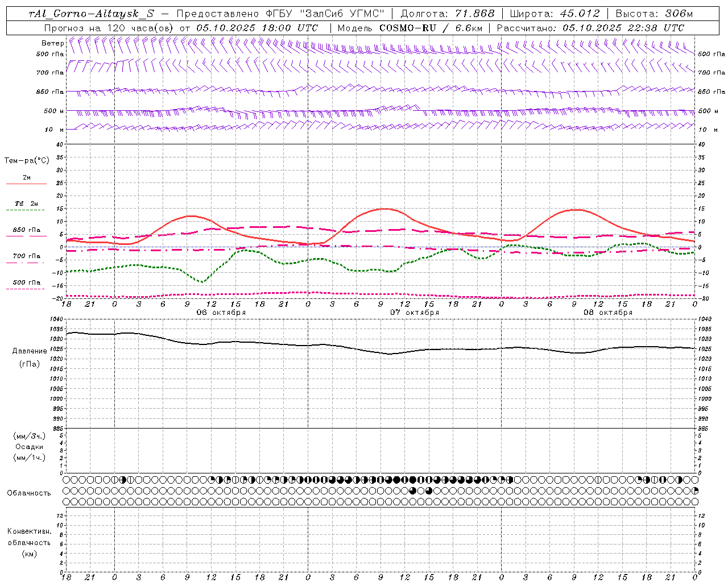Click the dashed legend line under "Td 2м"

(x=25, y=210)
